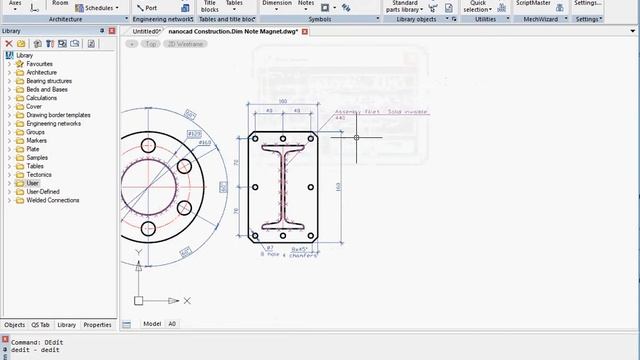
Task: Launch ScriptMaster from the ribbon
Action: [533, 3]
